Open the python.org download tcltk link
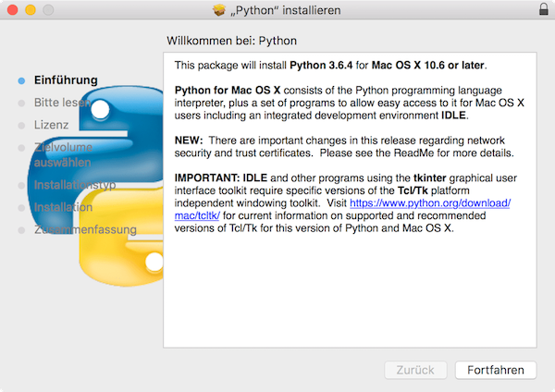The height and width of the screenshot is (392, 555). [430, 203]
